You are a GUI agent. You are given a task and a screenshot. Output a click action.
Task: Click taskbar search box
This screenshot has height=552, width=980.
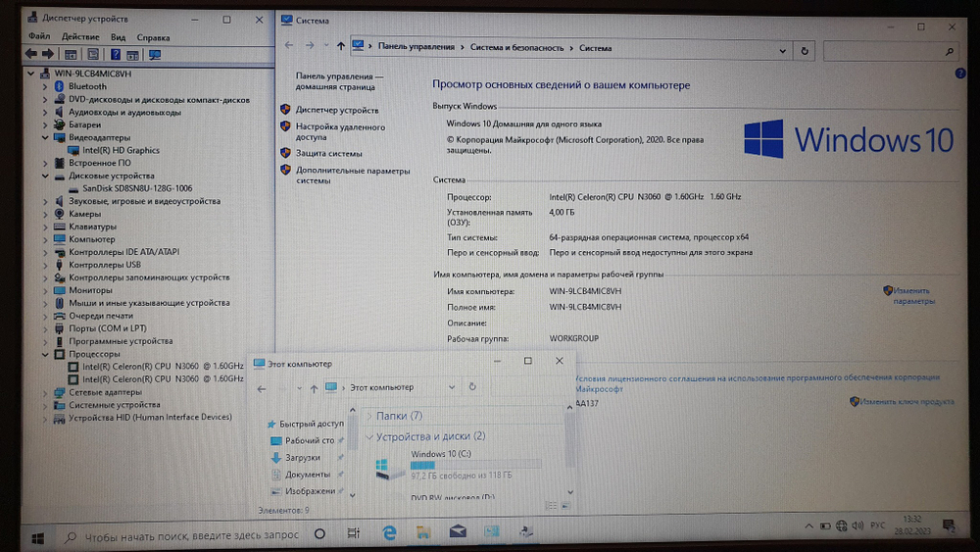(x=184, y=535)
